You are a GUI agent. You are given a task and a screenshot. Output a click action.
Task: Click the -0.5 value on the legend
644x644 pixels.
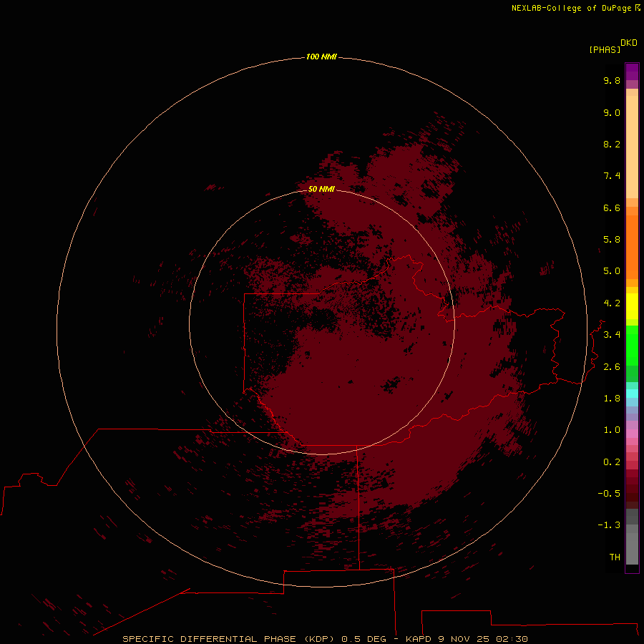click(x=609, y=494)
